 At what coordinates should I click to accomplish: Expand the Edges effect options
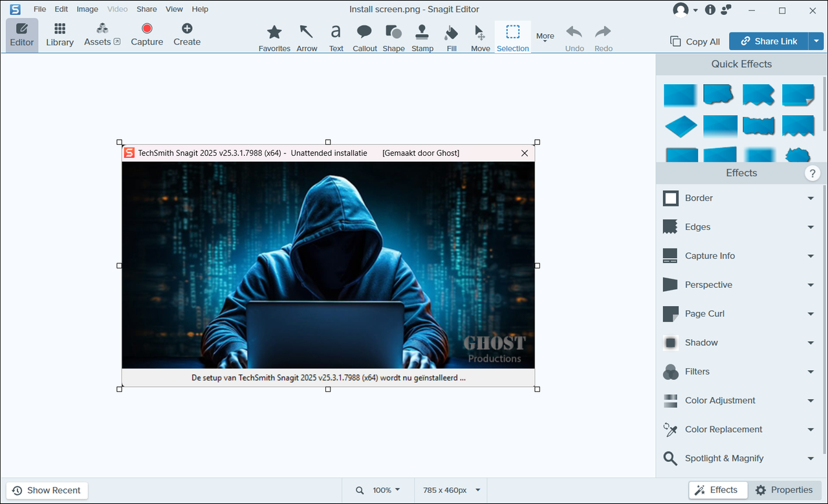coord(811,227)
